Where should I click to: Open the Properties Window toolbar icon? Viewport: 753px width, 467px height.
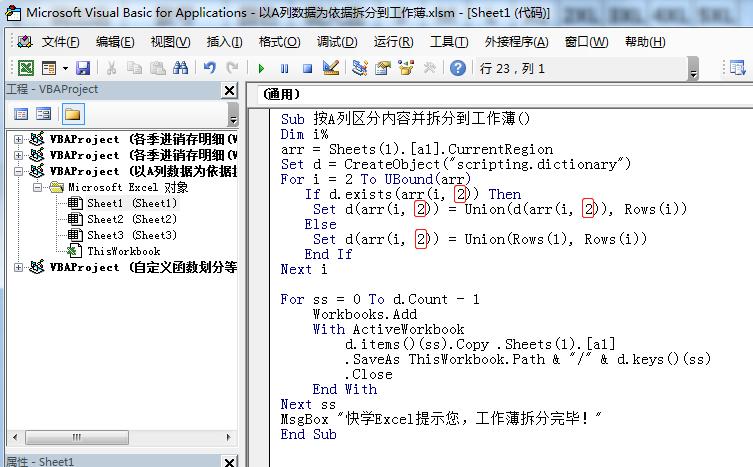point(383,68)
